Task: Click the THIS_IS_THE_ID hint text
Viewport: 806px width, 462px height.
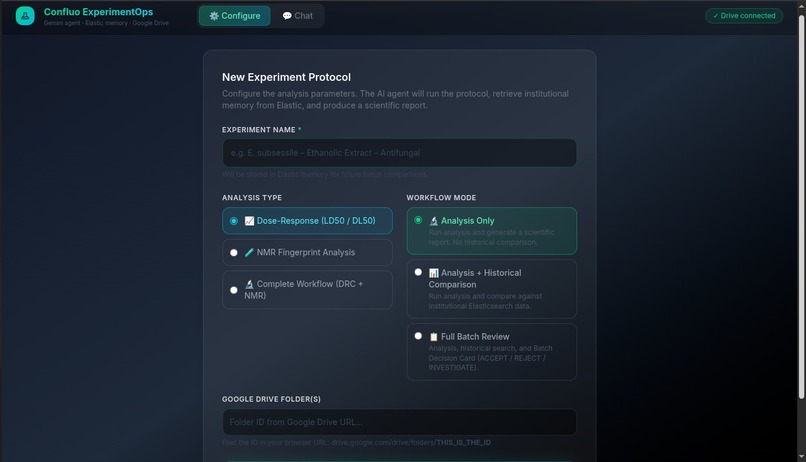Action: 463,442
